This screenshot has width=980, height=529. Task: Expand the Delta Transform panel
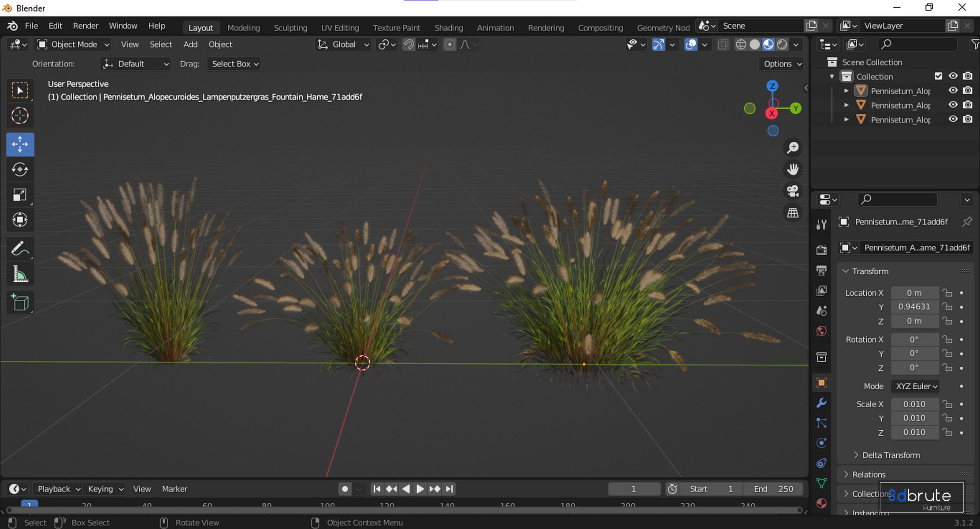click(890, 455)
